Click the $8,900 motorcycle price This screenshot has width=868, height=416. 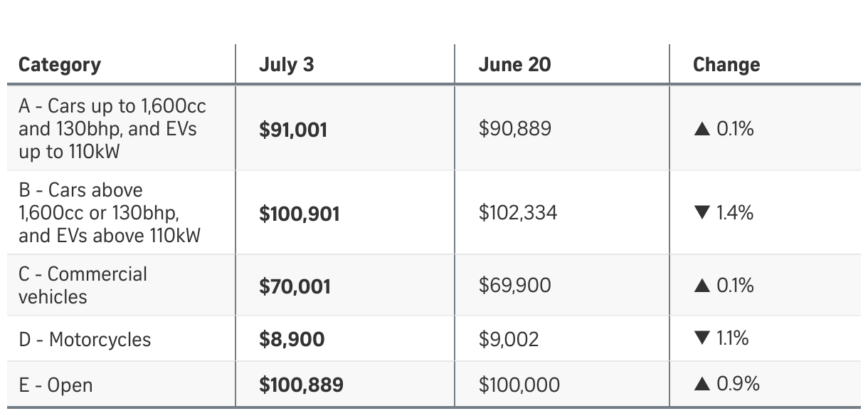pyautogui.click(x=292, y=339)
